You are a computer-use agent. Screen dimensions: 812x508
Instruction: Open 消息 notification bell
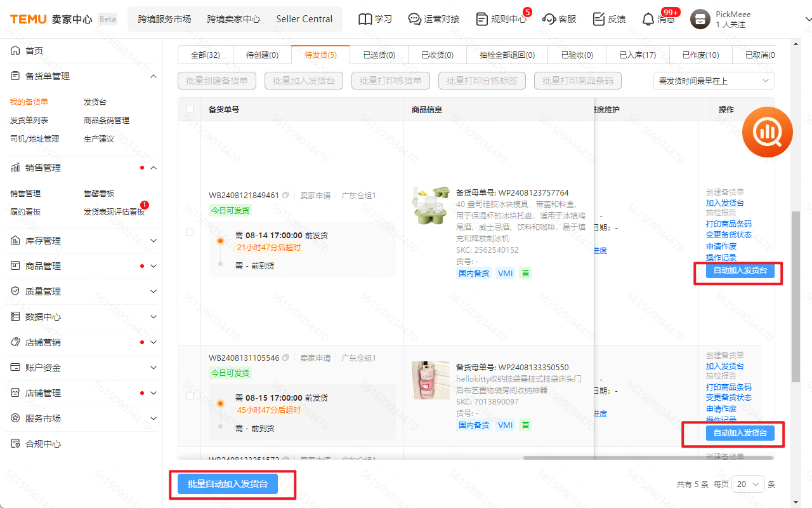click(x=648, y=19)
